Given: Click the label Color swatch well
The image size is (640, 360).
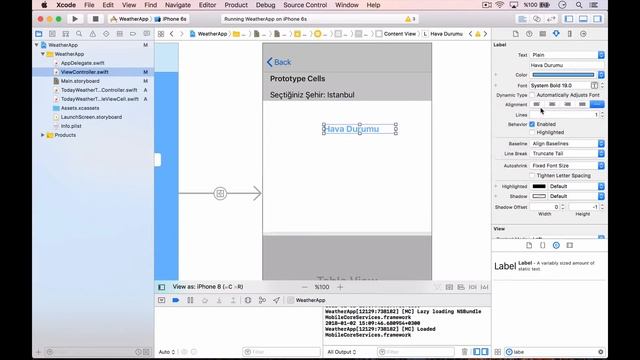Looking at the screenshot, I should (563, 75).
